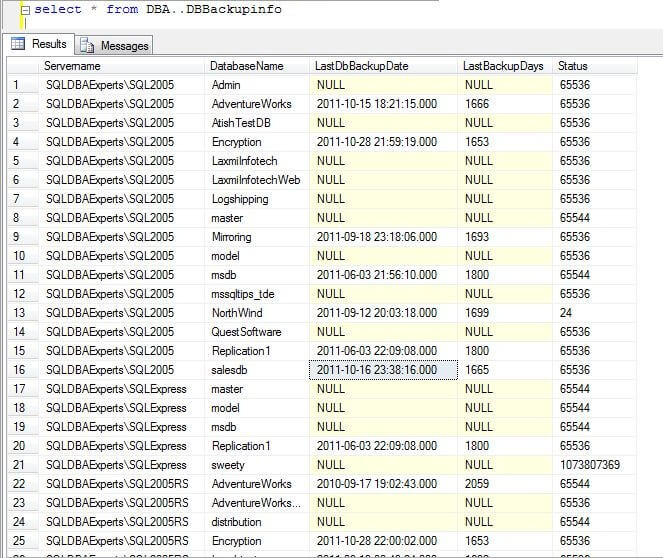Select the LastDbBackupDate column header
The image size is (663, 558).
pyautogui.click(x=384, y=66)
